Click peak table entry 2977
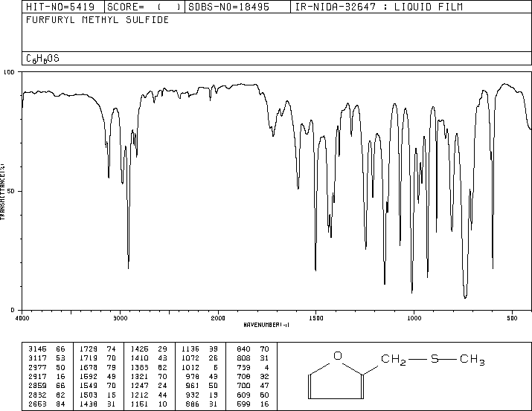Image resolution: width=532 pixels, height=411 pixels. pos(37,367)
